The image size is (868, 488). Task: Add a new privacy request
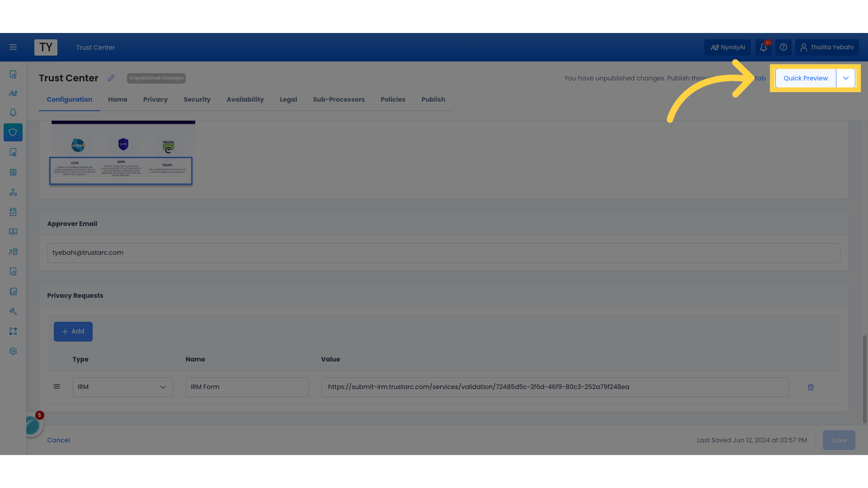(x=73, y=332)
